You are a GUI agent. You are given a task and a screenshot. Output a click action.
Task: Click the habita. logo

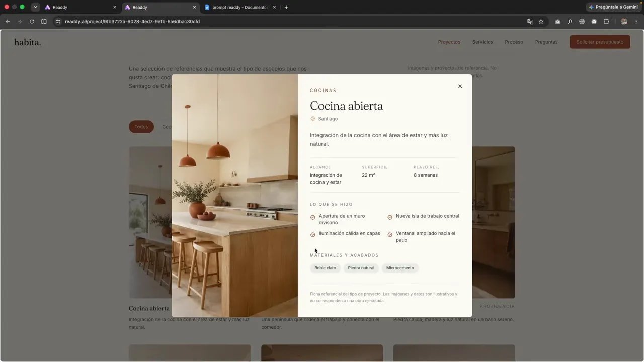(28, 42)
